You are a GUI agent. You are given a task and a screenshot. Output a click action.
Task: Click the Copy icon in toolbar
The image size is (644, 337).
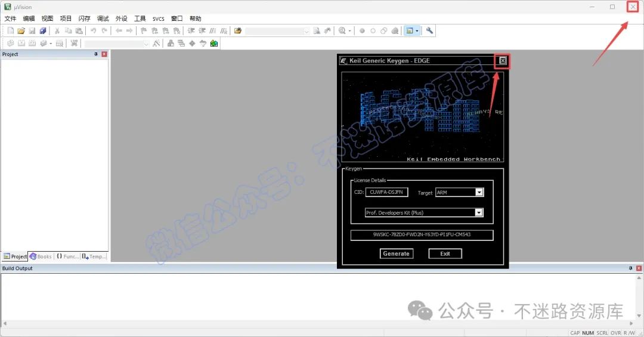pos(68,30)
